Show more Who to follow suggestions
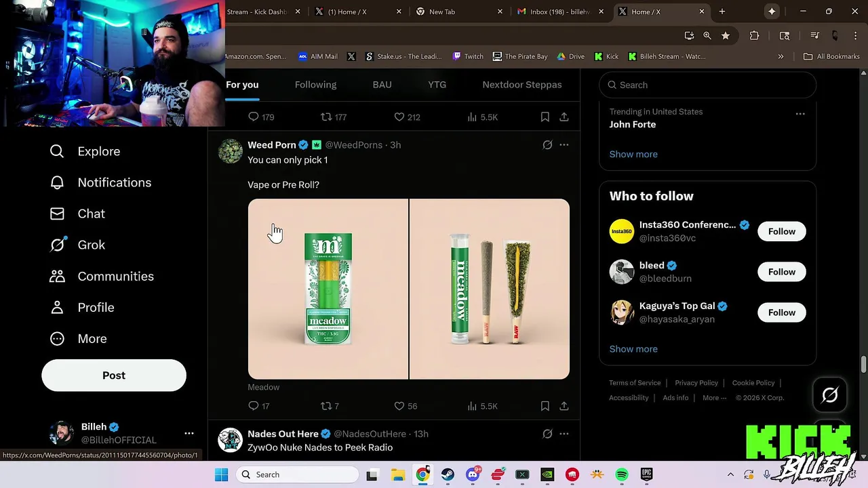The height and width of the screenshot is (488, 868). click(x=633, y=349)
